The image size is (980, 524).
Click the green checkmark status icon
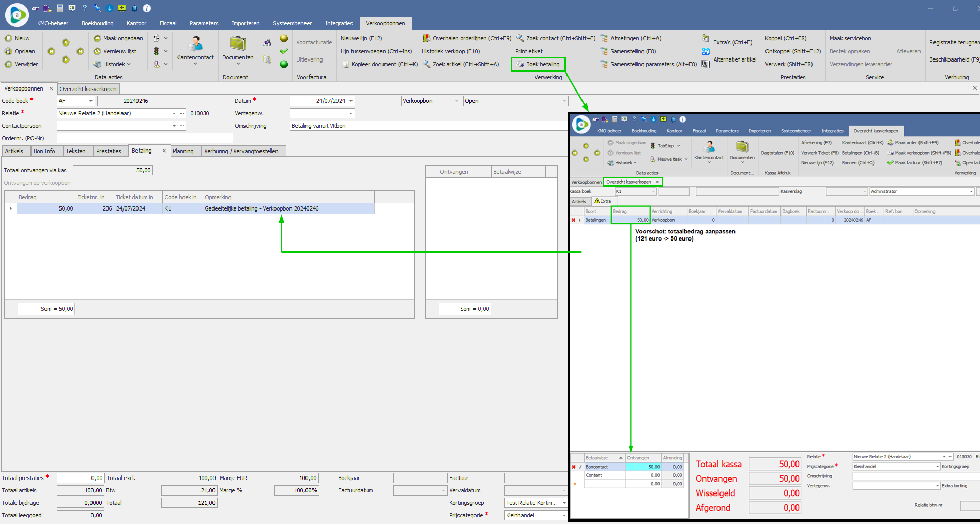284,51
